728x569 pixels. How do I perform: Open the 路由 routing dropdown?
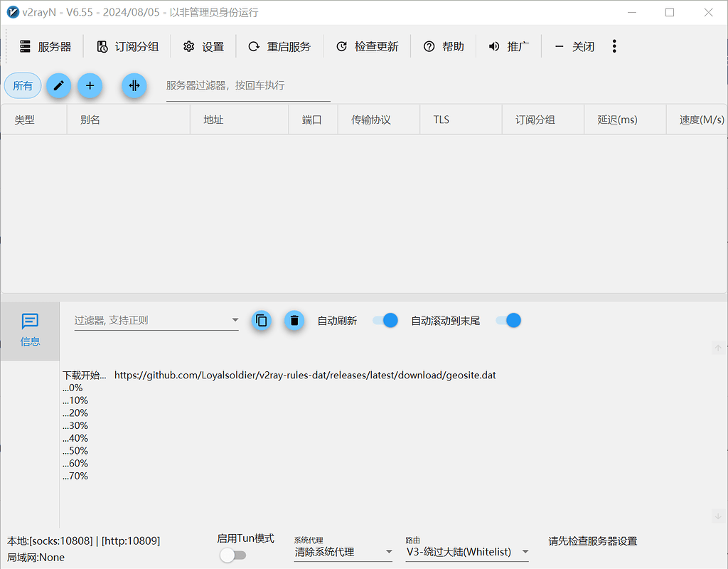[x=467, y=552]
